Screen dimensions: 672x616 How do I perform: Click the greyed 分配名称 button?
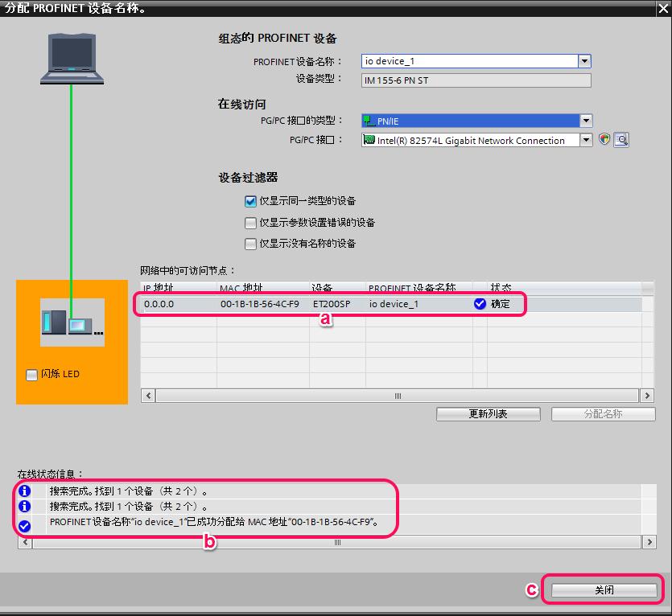click(x=603, y=414)
